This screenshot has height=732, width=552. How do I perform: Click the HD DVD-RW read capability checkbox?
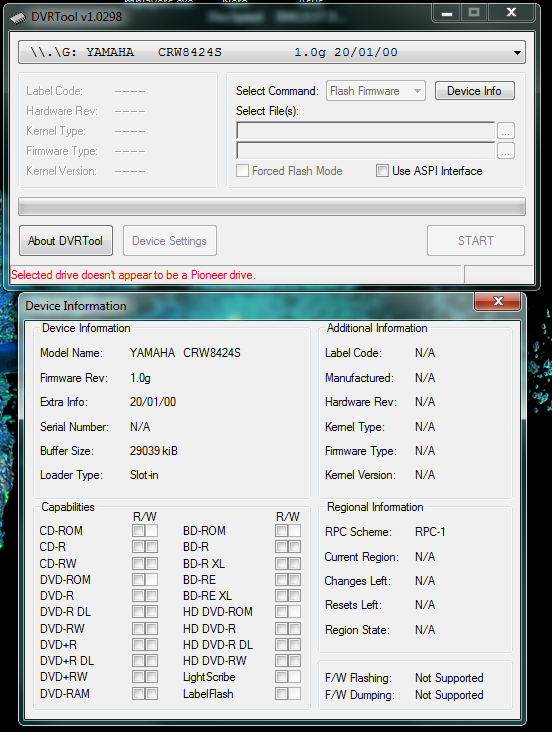tap(282, 661)
